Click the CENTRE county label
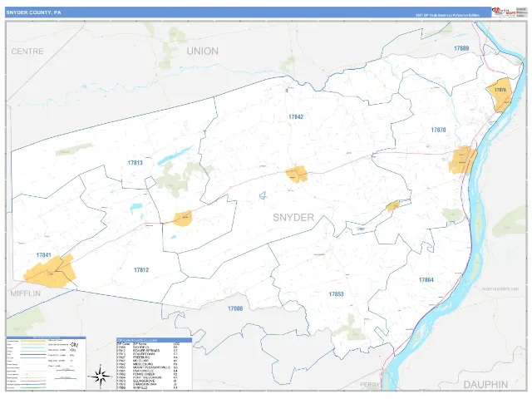This screenshot has height=399, width=532. 27,52
